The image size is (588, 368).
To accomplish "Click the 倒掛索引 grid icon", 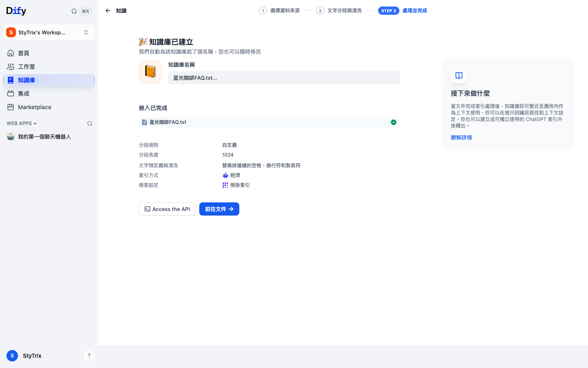I will (225, 185).
